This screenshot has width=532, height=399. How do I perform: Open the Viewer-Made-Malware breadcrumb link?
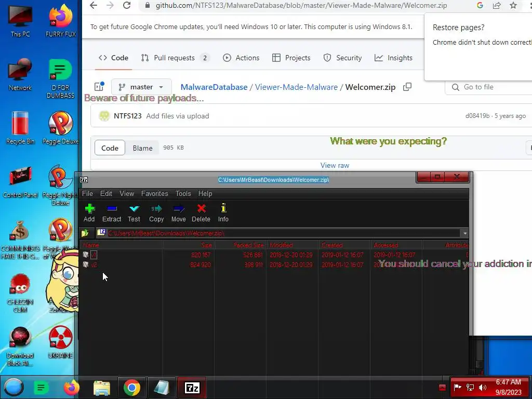(x=296, y=87)
